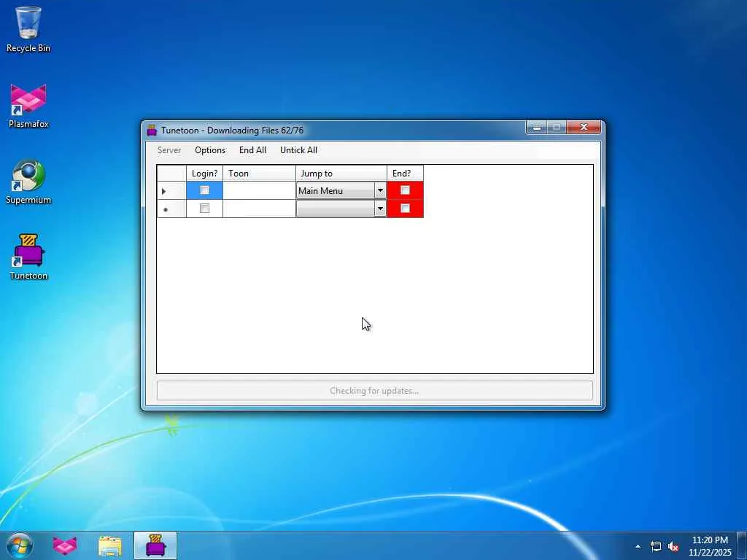Screen dimensions: 747x560
Task: Select the new row asterisk header
Action: (171, 209)
